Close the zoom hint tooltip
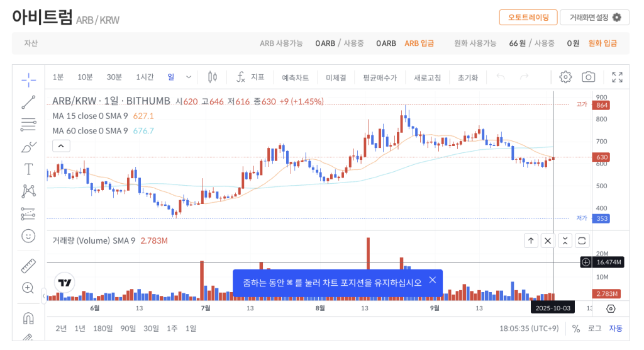 [432, 280]
